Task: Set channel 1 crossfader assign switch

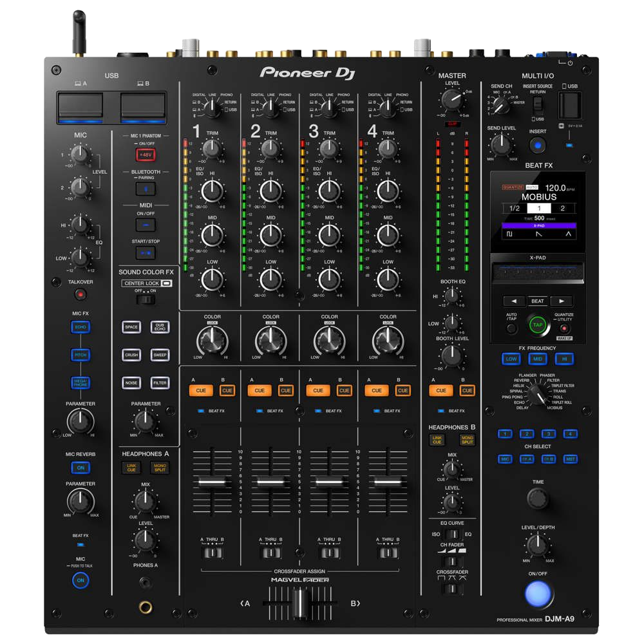Action: (x=213, y=553)
